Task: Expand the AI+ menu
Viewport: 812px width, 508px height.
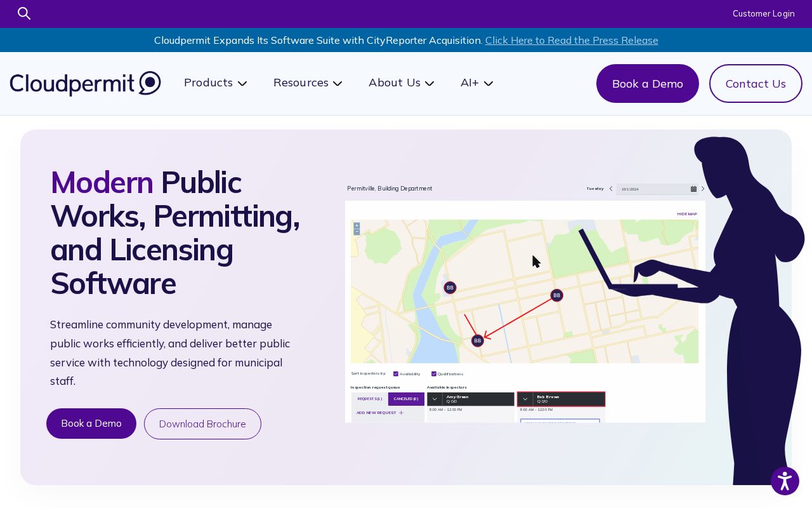Action: tap(476, 83)
